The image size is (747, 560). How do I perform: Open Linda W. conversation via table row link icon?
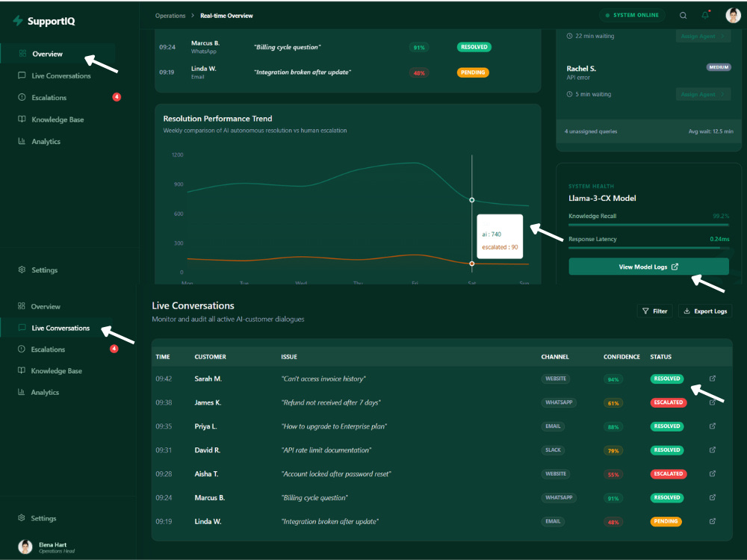click(712, 521)
